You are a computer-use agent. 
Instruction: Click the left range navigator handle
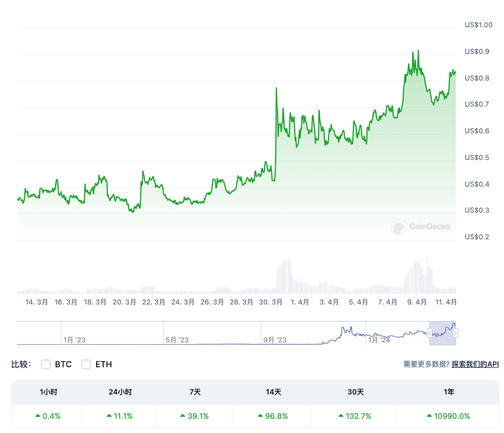[429, 333]
